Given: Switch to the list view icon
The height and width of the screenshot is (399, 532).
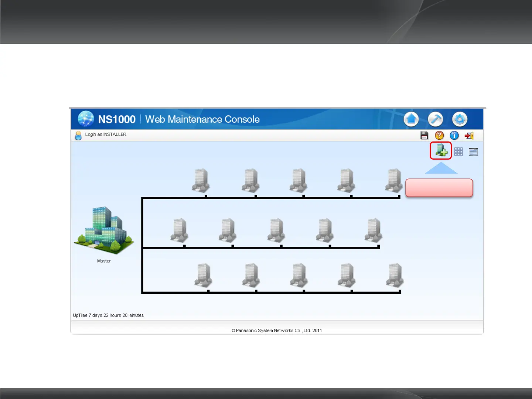Looking at the screenshot, I should coord(473,151).
